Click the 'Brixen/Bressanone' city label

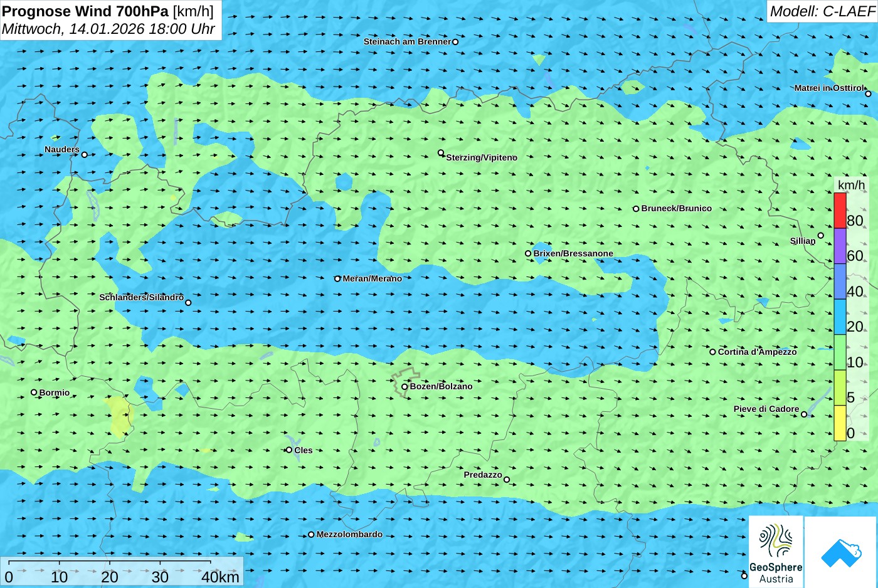[573, 253]
